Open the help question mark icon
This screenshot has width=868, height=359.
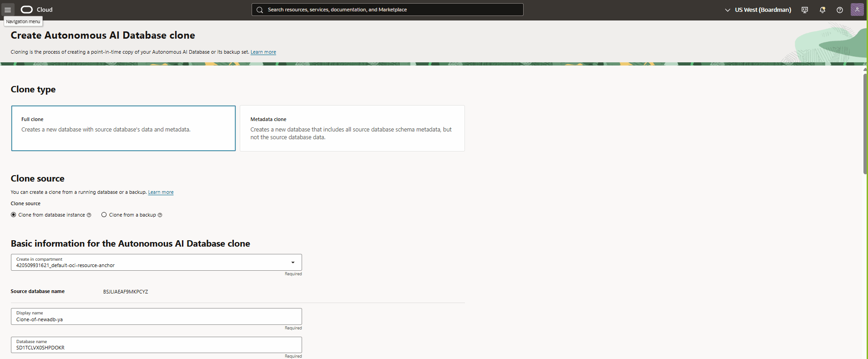pyautogui.click(x=840, y=10)
